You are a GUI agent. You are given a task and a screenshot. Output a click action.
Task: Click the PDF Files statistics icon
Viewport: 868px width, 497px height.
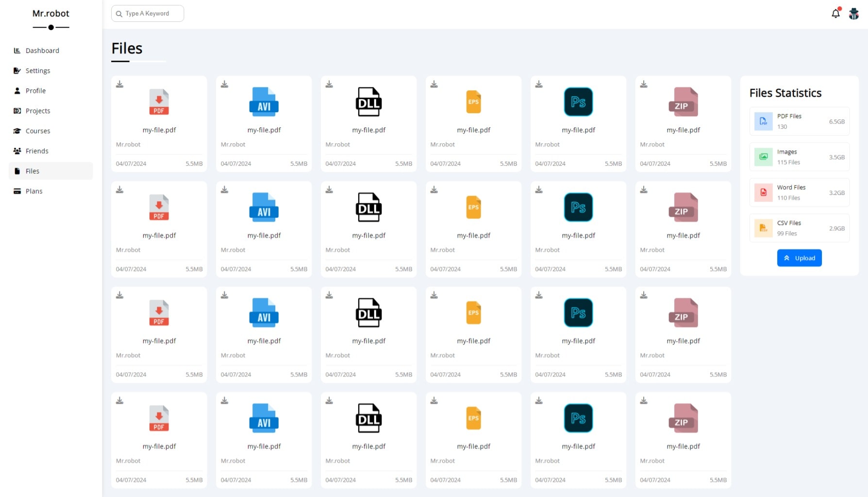(763, 121)
